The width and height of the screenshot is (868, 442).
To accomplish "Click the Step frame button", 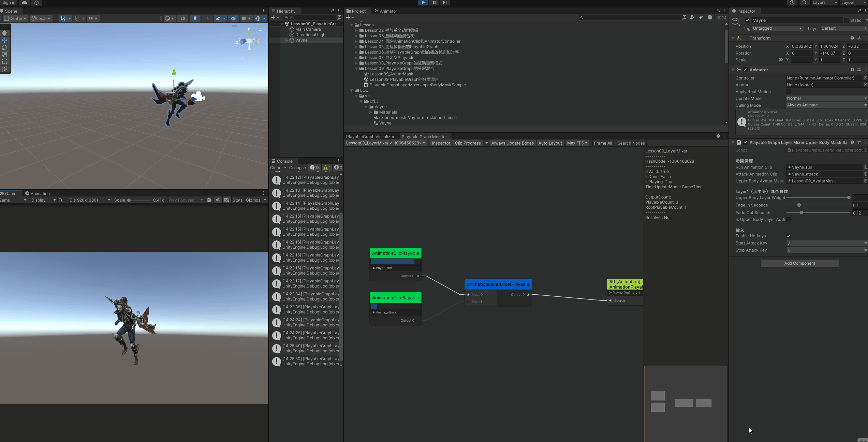I will 444,2.
